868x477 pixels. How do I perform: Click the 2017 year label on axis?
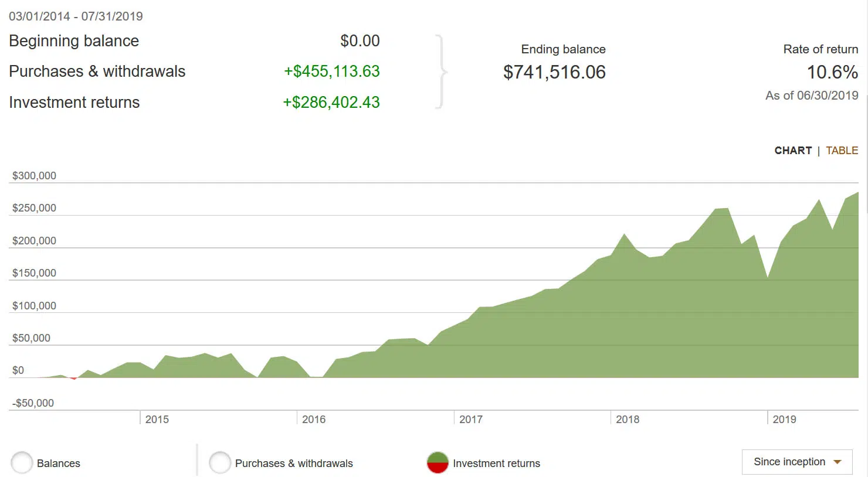click(471, 420)
